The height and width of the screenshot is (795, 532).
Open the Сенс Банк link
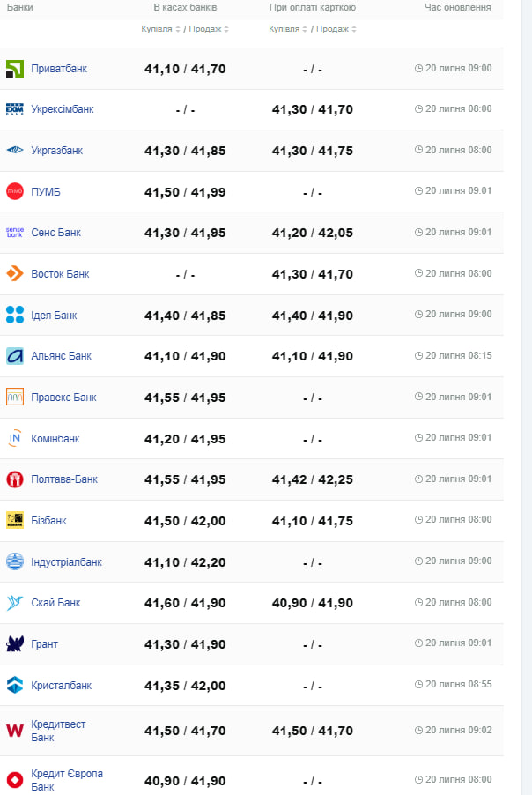[x=55, y=233]
